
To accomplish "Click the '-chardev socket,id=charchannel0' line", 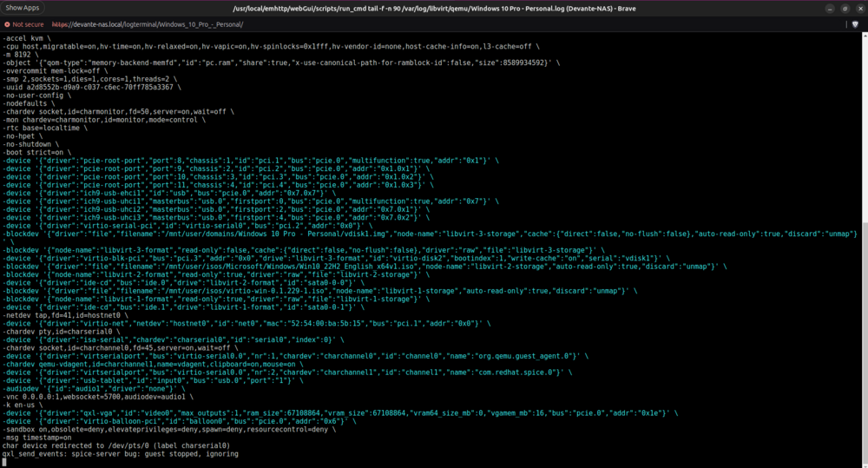I will click(x=120, y=348).
